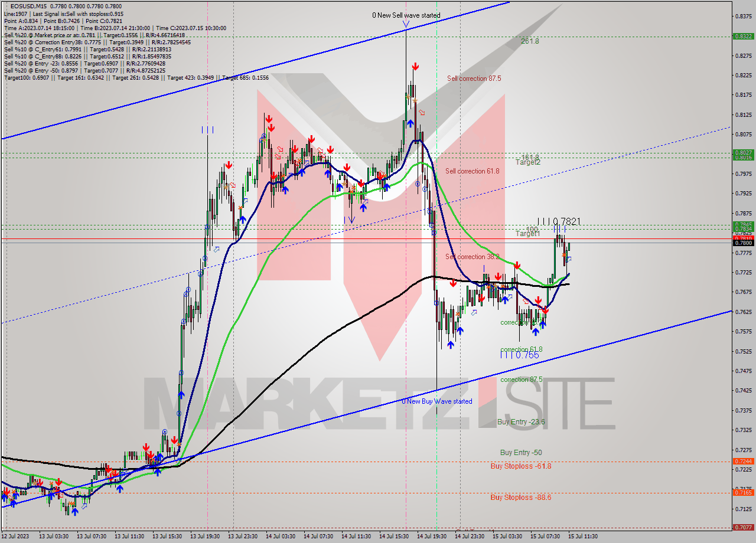Screen dimensions: 756x543
Task: Click the 'Buy Entry -23.6' label
Action: click(521, 422)
